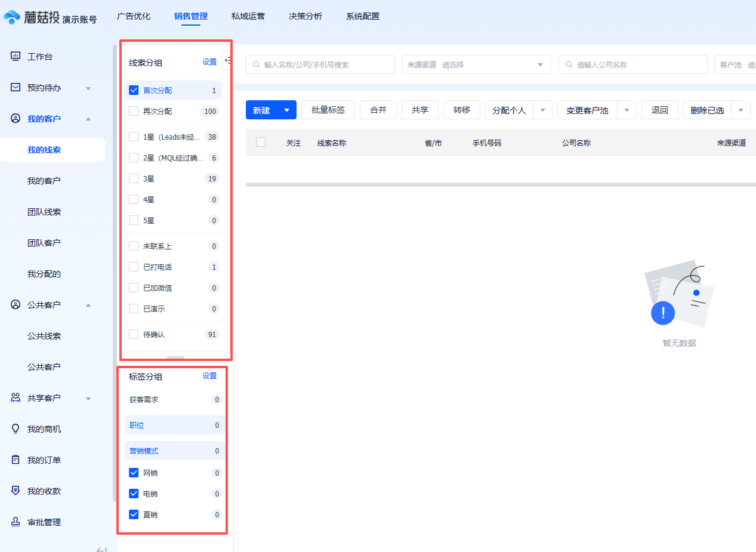This screenshot has height=552, width=756.
Task: Click the 我的订单 document icon
Action: pyautogui.click(x=15, y=460)
